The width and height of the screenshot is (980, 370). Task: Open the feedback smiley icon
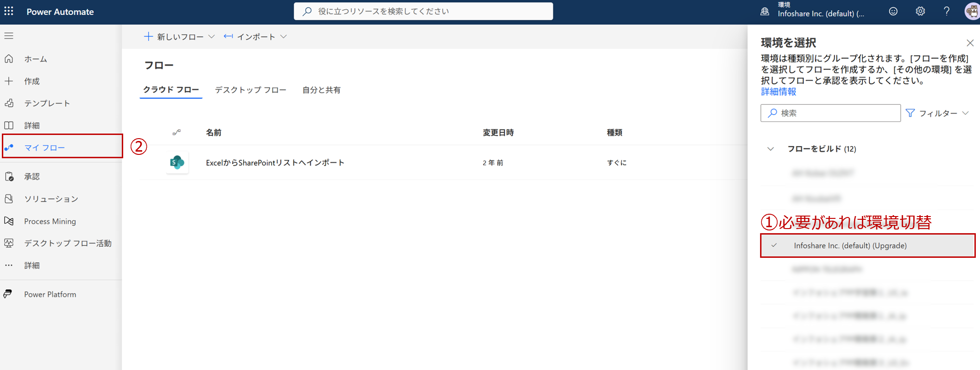893,12
